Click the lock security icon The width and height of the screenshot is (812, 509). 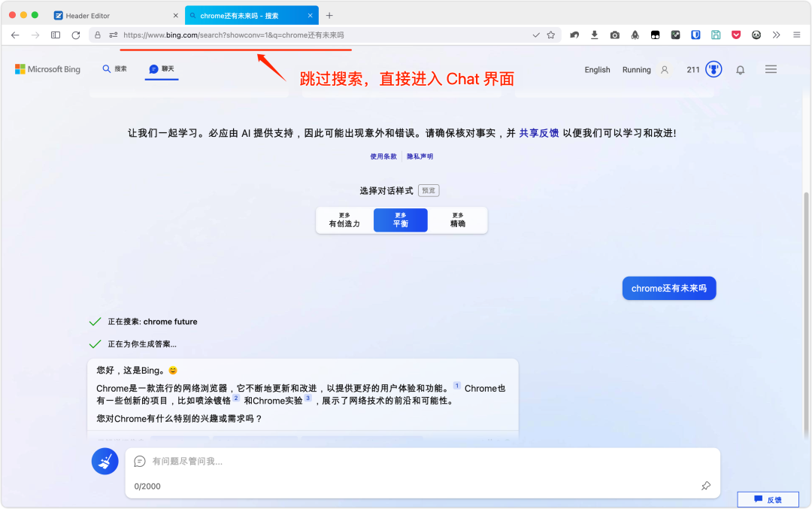point(97,35)
